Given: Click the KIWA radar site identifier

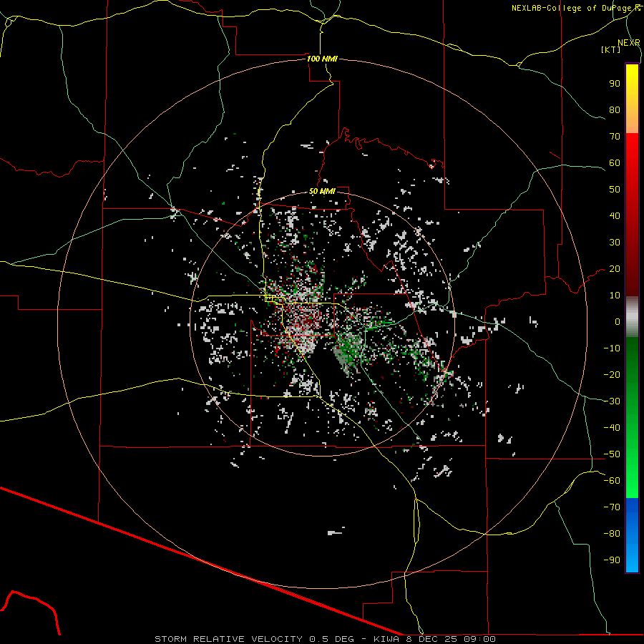Looking at the screenshot, I should pyautogui.click(x=386, y=639).
